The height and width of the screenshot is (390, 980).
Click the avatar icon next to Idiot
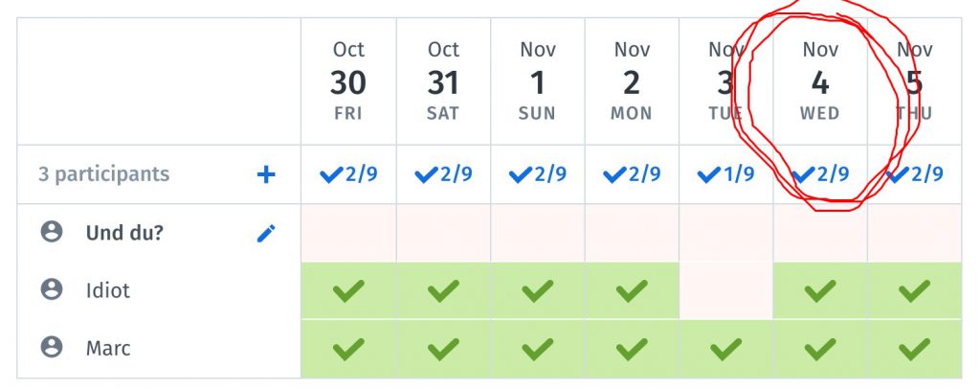(52, 289)
